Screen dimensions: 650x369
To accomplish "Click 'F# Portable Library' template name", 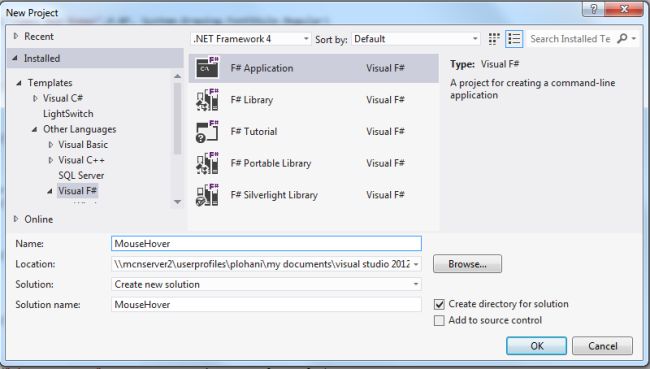I will click(x=271, y=163).
